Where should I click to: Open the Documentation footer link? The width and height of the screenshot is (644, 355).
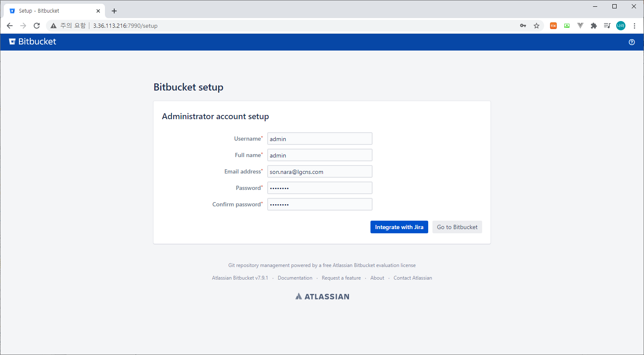[x=295, y=278]
